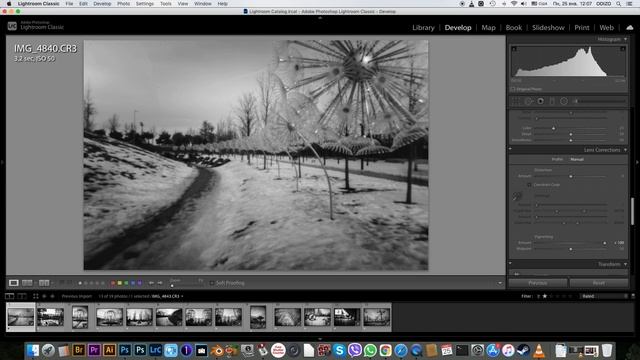Image resolution: width=640 pixels, height=360 pixels.
Task: Open Google Chrome from the dock
Action: point(385,350)
